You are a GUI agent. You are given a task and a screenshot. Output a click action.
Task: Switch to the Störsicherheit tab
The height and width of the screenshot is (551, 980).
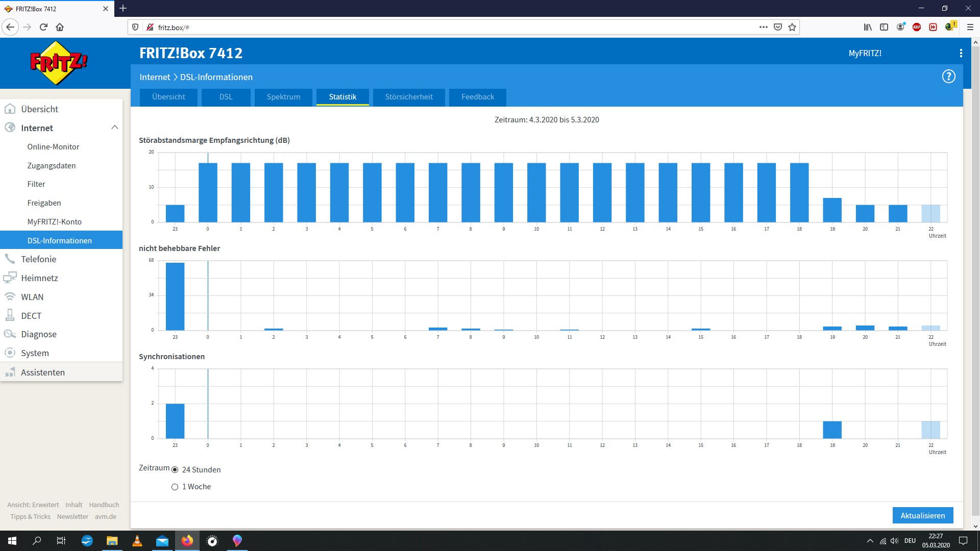click(408, 97)
